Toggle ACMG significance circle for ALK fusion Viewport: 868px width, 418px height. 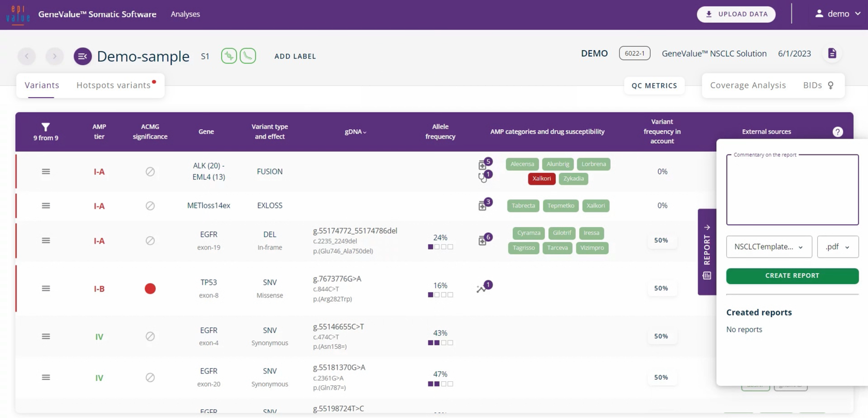click(150, 172)
